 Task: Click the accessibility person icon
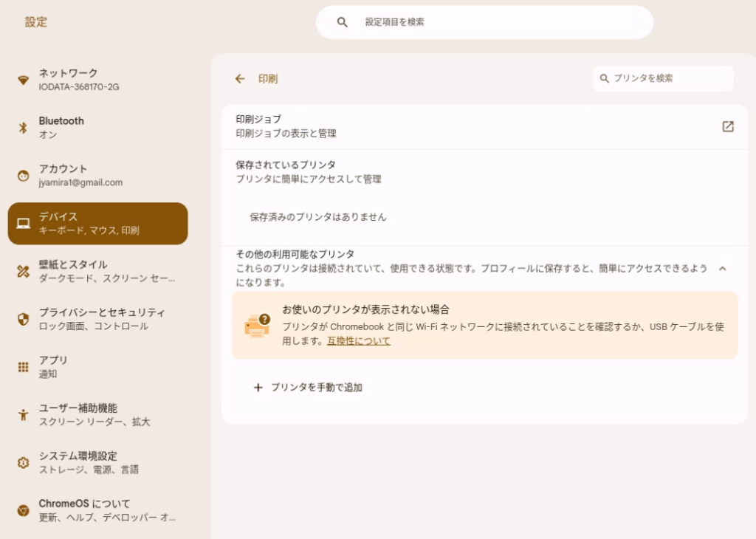[x=23, y=415]
